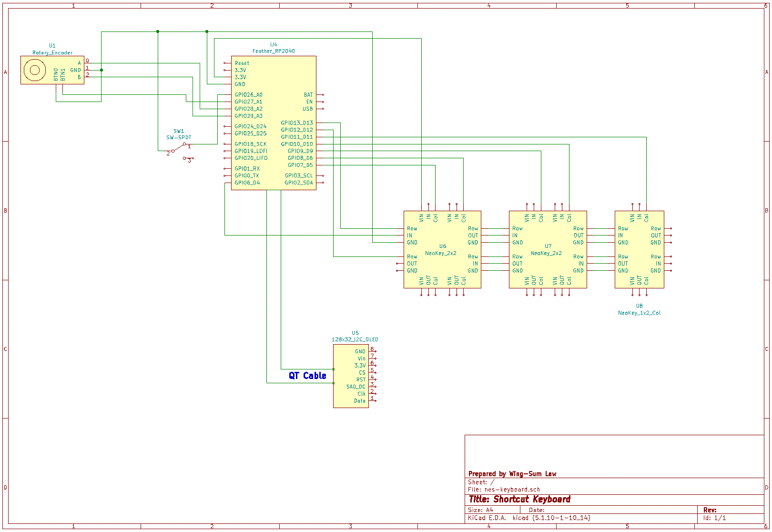Select the GPIO3_SCL pin label
Image resolution: width=772 pixels, height=532 pixels.
(x=299, y=175)
